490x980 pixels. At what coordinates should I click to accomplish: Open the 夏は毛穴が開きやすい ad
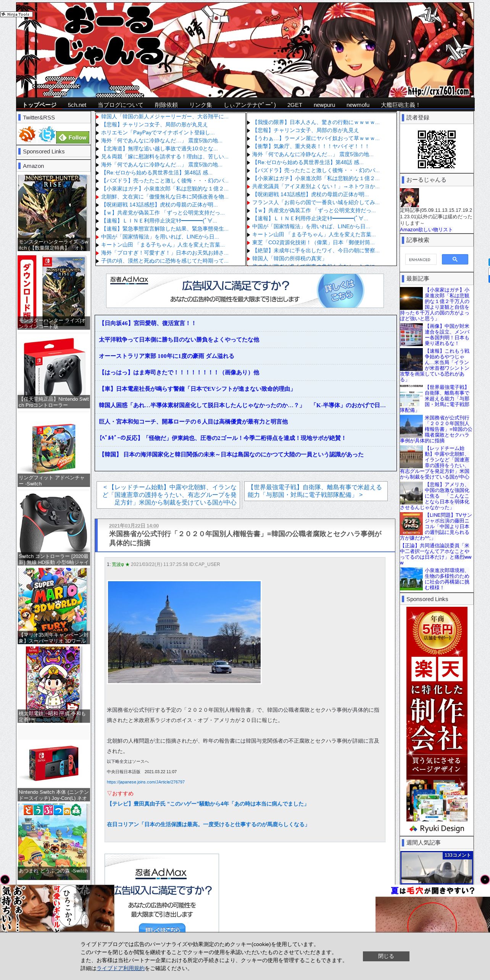(x=432, y=909)
